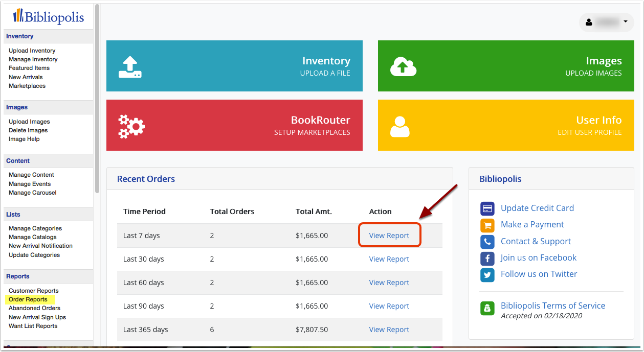
Task: Open Manage Carousel in sidebar
Action: click(x=33, y=193)
